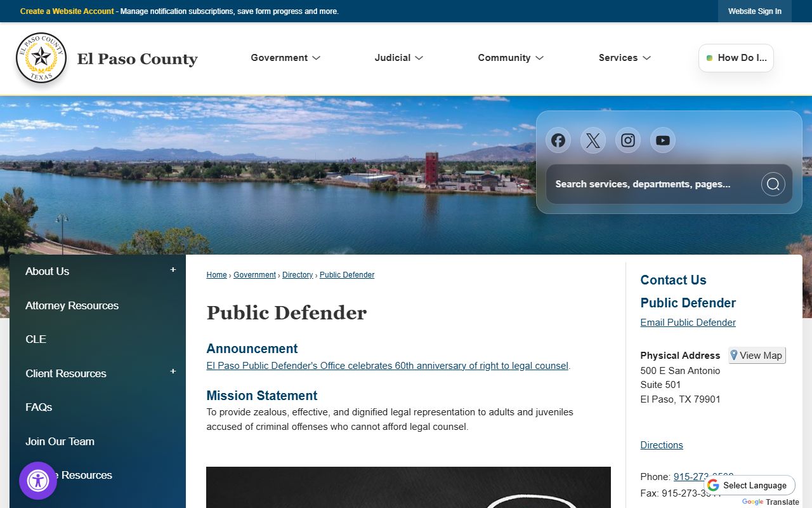The height and width of the screenshot is (508, 812).
Task: Click the El Paso County seal logo
Action: tap(41, 58)
